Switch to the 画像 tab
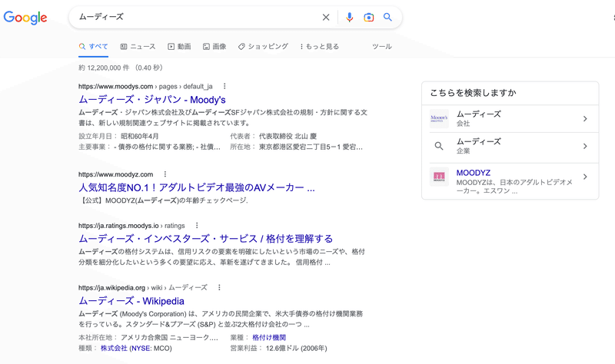615x364 pixels. click(x=214, y=46)
